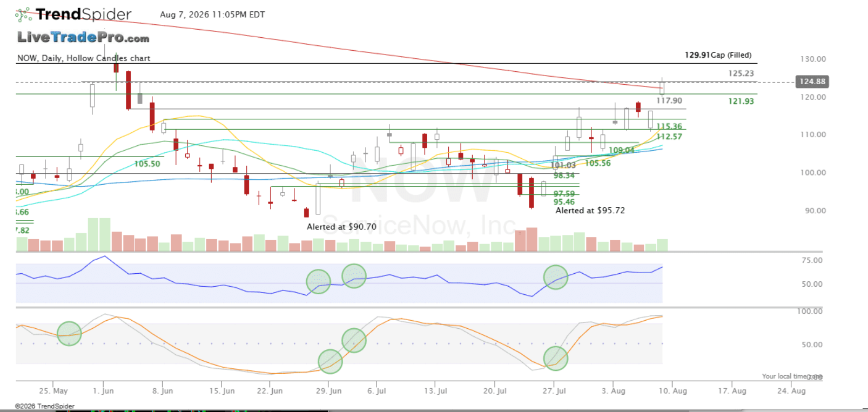Select the green 97.59 level label

point(564,194)
